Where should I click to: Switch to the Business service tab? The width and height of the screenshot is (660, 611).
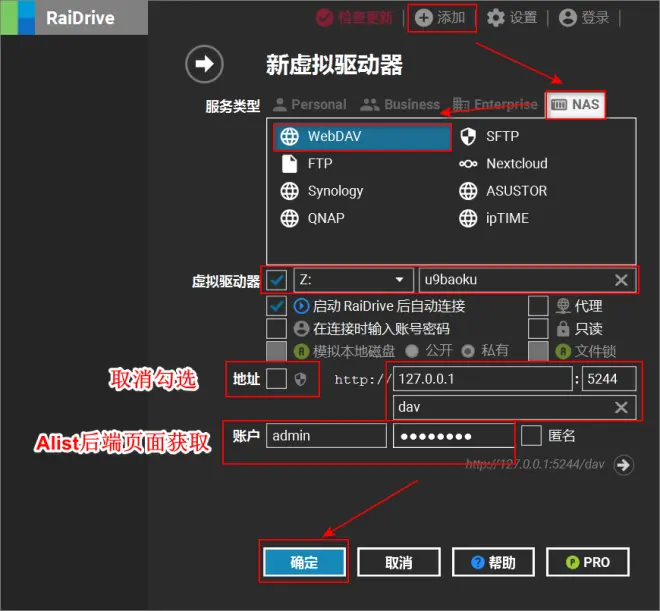coord(400,104)
